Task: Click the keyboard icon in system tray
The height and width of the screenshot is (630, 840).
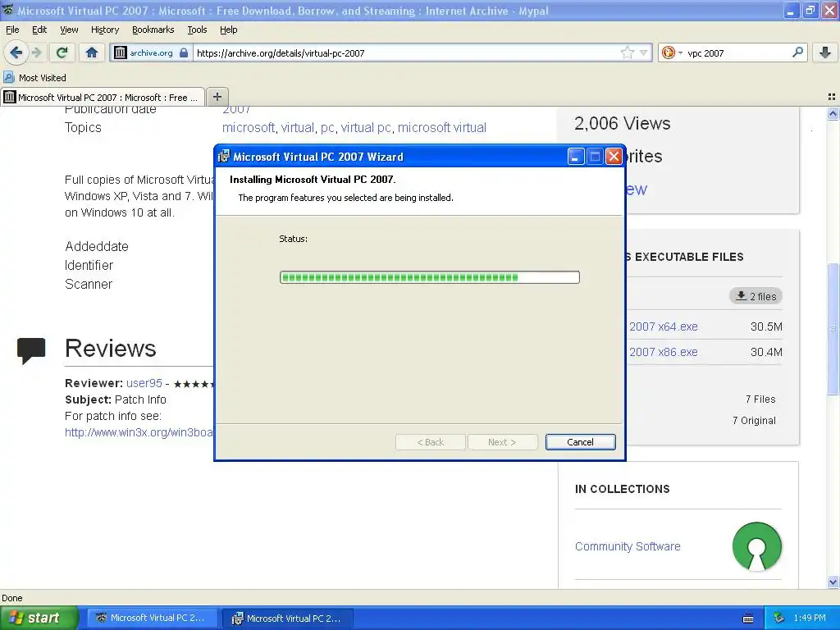Action: [x=748, y=619]
